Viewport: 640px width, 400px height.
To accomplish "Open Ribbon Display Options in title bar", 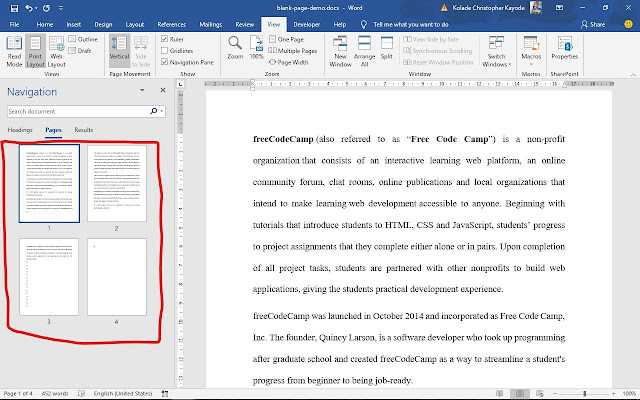I will (x=560, y=8).
